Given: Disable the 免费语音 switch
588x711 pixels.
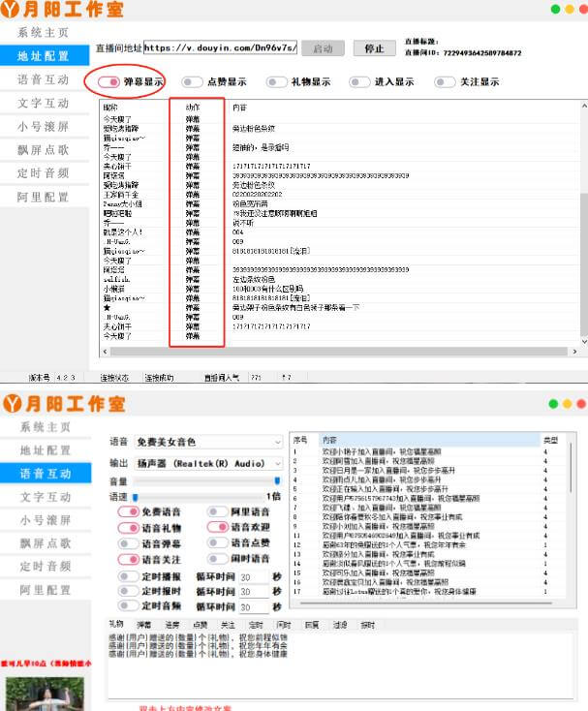Looking at the screenshot, I should (128, 511).
